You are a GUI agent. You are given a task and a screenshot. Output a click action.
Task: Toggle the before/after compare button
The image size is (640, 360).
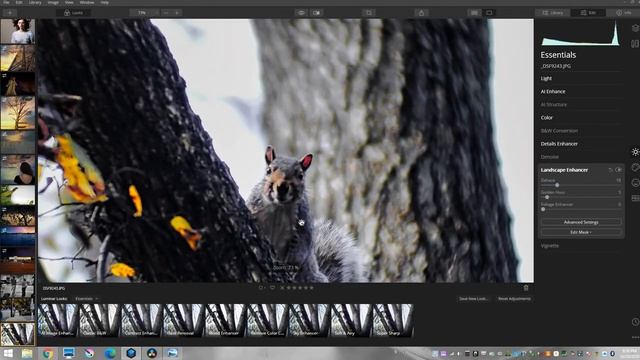click(317, 13)
